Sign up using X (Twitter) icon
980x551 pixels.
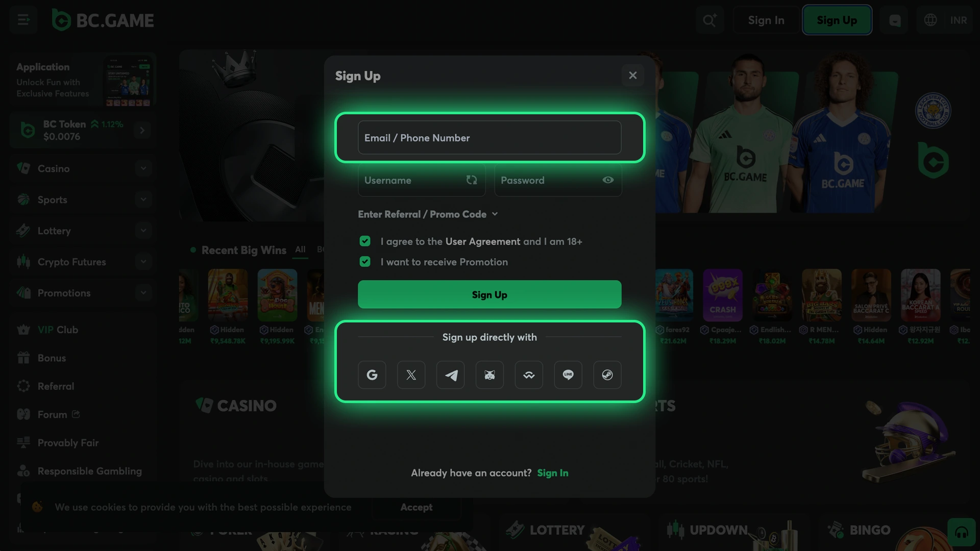(x=411, y=375)
